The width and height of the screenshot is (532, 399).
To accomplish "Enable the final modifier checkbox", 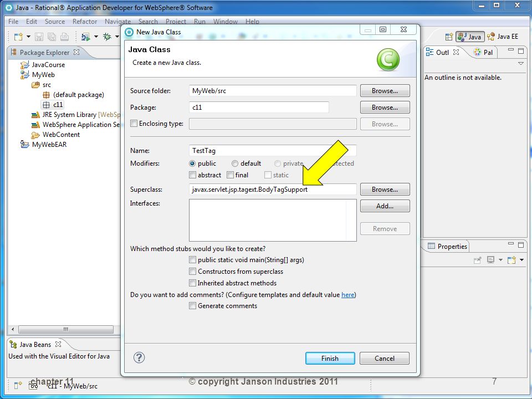I will [231, 175].
